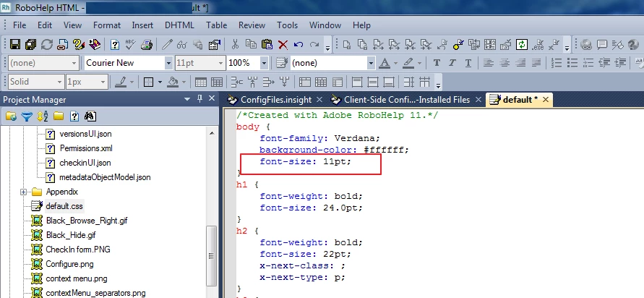The height and width of the screenshot is (298, 644).
Task: Toggle Align Right paragraph button
Action: tap(520, 63)
